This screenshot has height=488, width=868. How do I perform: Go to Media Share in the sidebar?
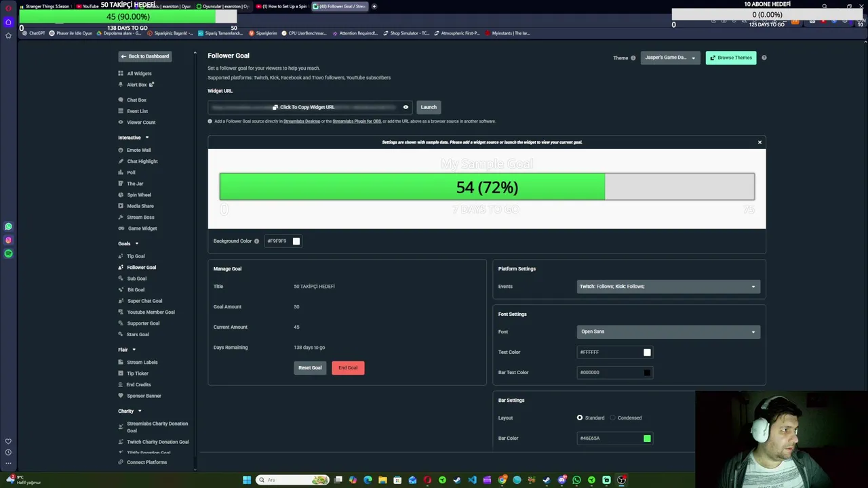pyautogui.click(x=140, y=206)
